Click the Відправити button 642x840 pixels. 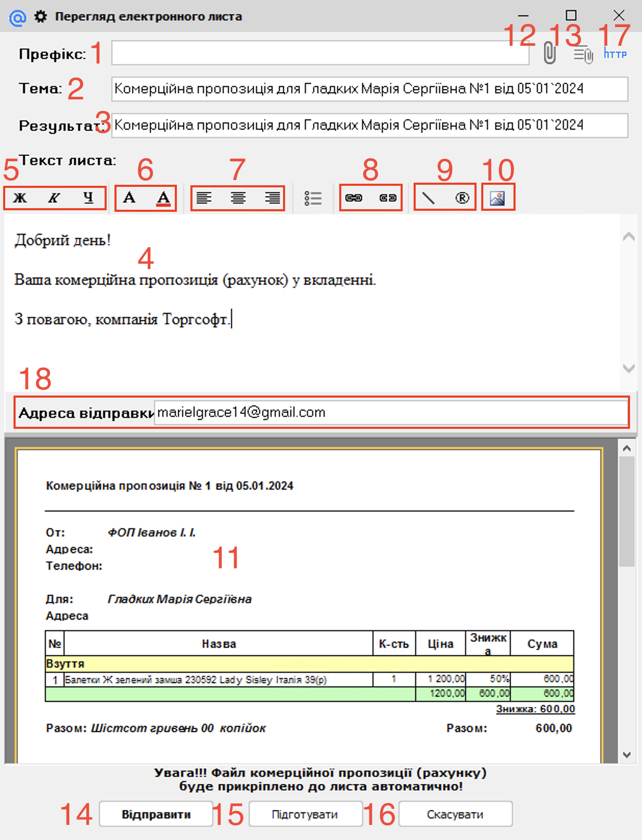point(156,814)
